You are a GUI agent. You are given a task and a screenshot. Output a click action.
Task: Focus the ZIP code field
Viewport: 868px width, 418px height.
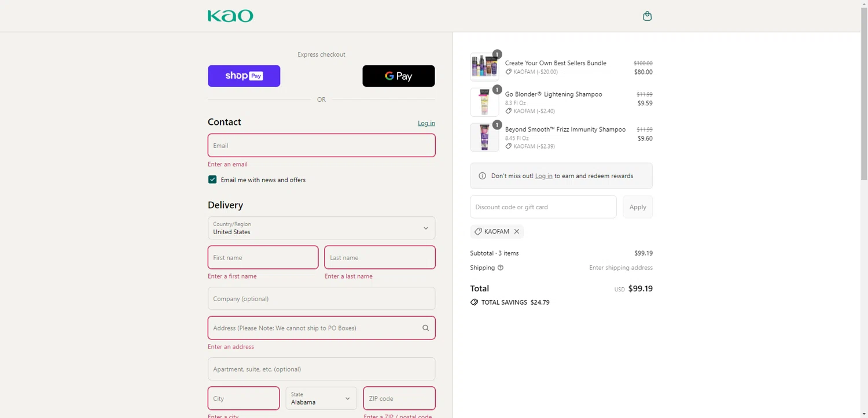pyautogui.click(x=399, y=398)
